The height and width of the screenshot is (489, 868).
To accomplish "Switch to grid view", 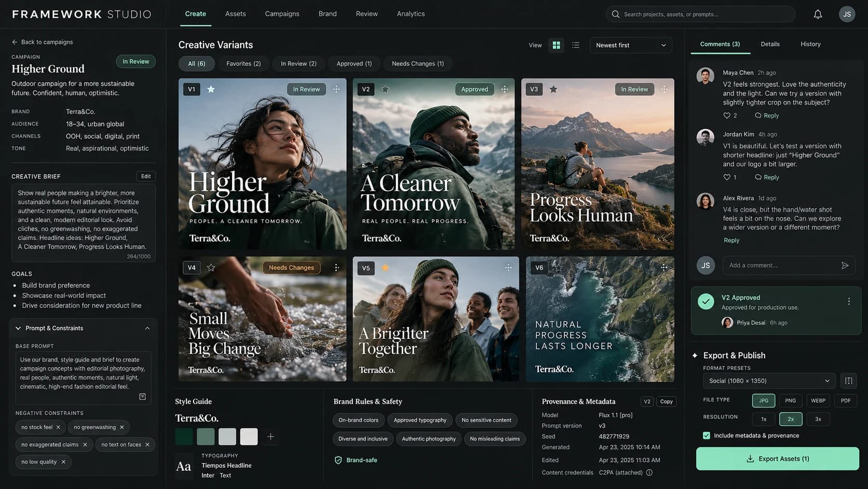I will click(x=556, y=45).
